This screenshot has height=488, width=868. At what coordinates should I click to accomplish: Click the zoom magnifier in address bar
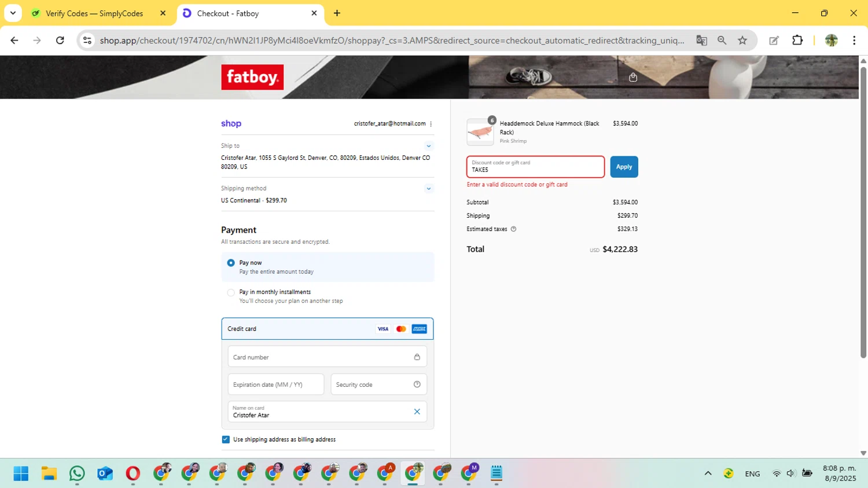coord(722,41)
